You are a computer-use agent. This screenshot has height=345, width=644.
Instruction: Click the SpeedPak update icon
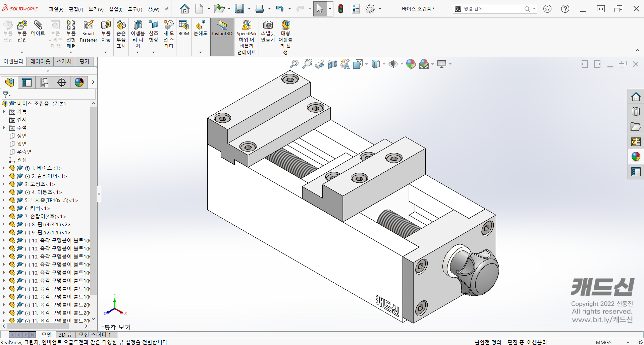tap(247, 25)
